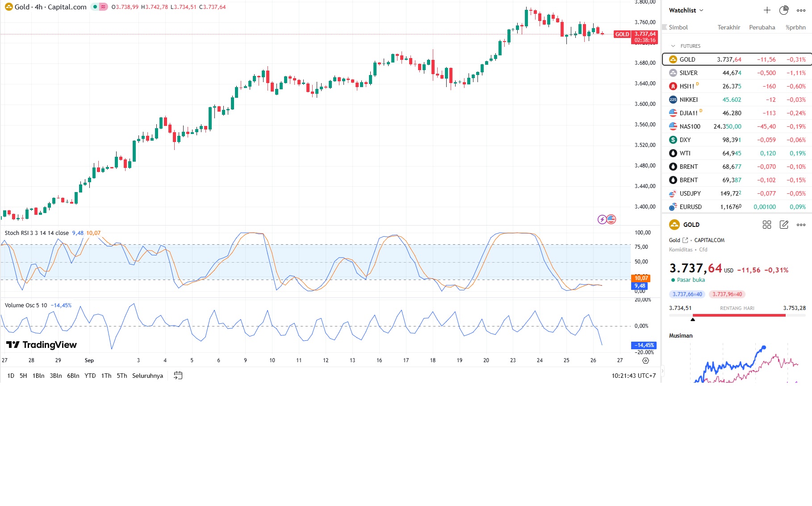
Task: Select the 1Bln time range
Action: [38, 376]
